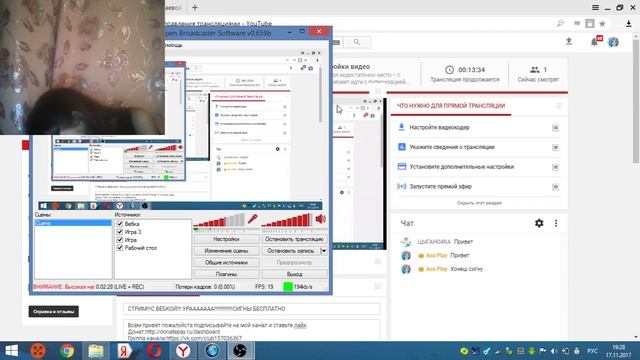This screenshot has height=360, width=640.
Task: Open Google Chrome from taskbar
Action: pos(67,351)
